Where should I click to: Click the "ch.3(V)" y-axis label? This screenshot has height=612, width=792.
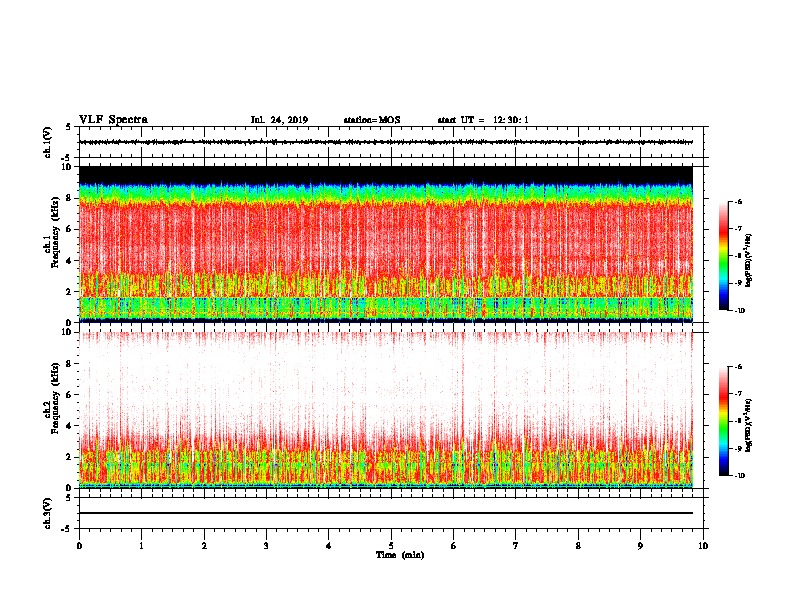(x=48, y=513)
